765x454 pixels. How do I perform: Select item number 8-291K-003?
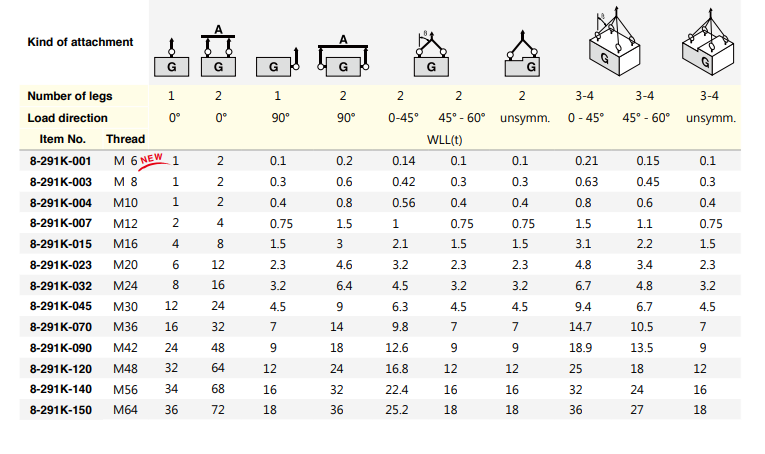pos(60,182)
